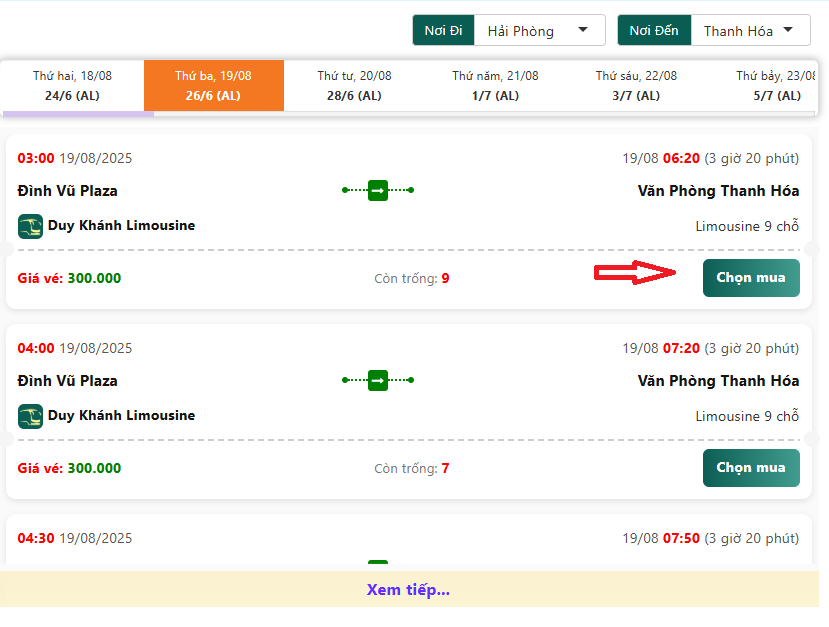Screen dimensions: 829x627
Task: Select the Thứ ba, 19/08 date tab
Action: pos(214,86)
